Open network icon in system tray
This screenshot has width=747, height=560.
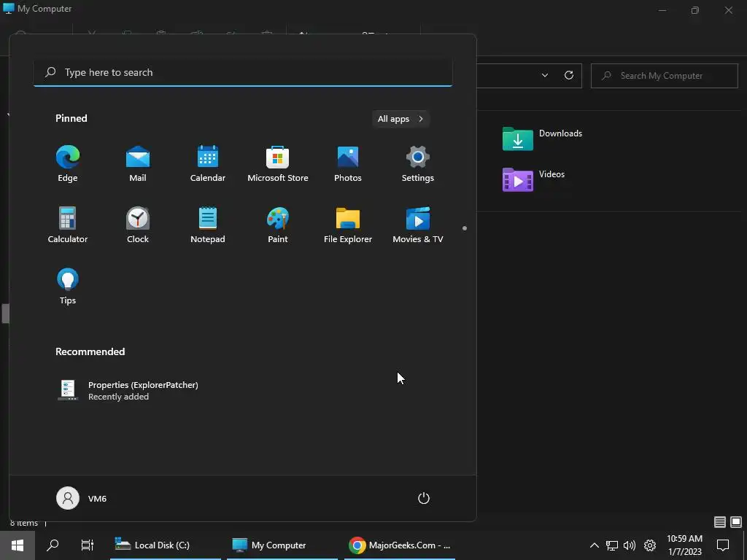pyautogui.click(x=612, y=545)
